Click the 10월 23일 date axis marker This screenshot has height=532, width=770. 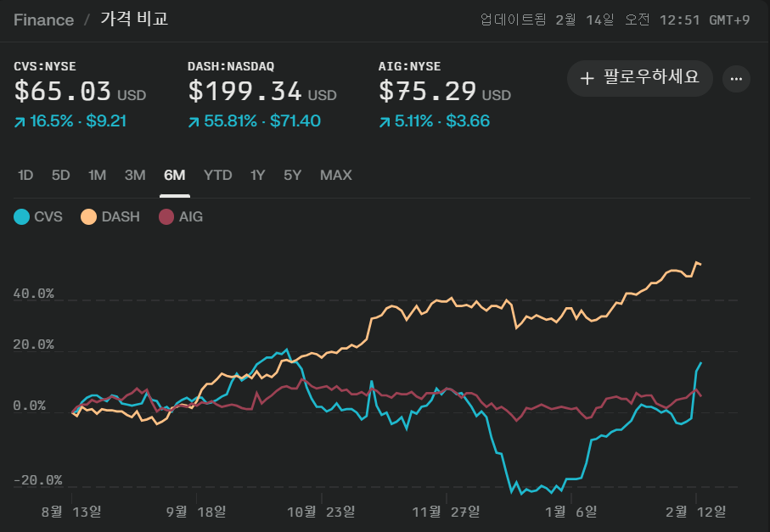tap(321, 512)
